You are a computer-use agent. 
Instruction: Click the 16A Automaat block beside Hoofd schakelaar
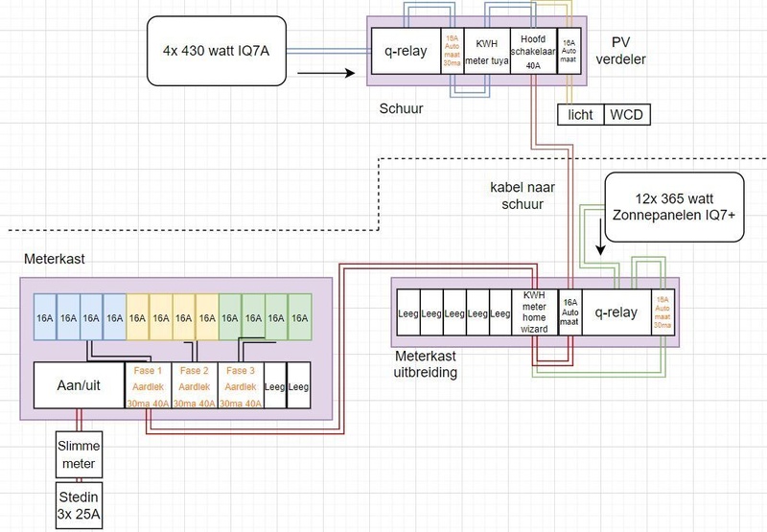tap(569, 51)
